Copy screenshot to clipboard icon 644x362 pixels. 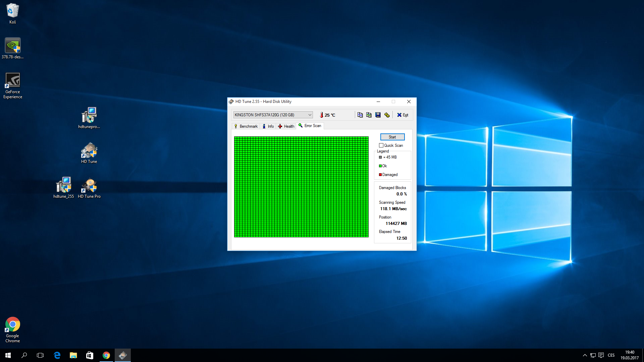point(369,115)
